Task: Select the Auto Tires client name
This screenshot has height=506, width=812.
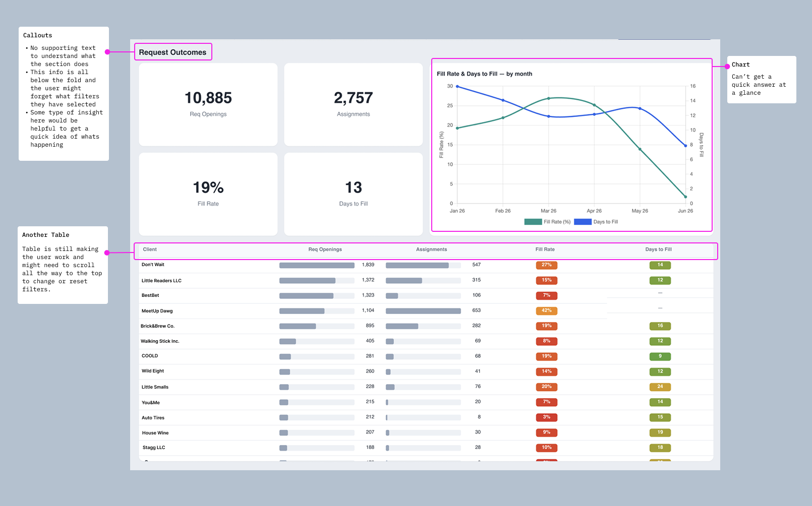Action: (x=153, y=418)
